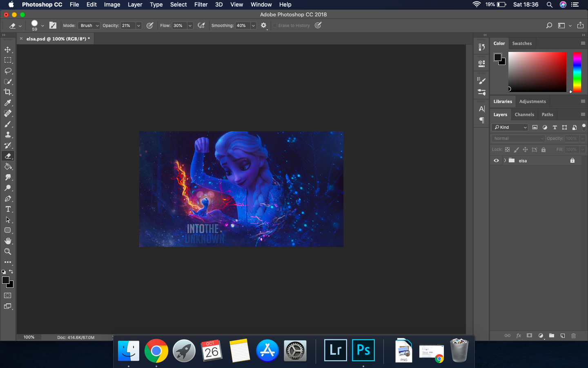This screenshot has width=588, height=368.
Task: Select the Paint Bucket tool
Action: [x=8, y=166]
